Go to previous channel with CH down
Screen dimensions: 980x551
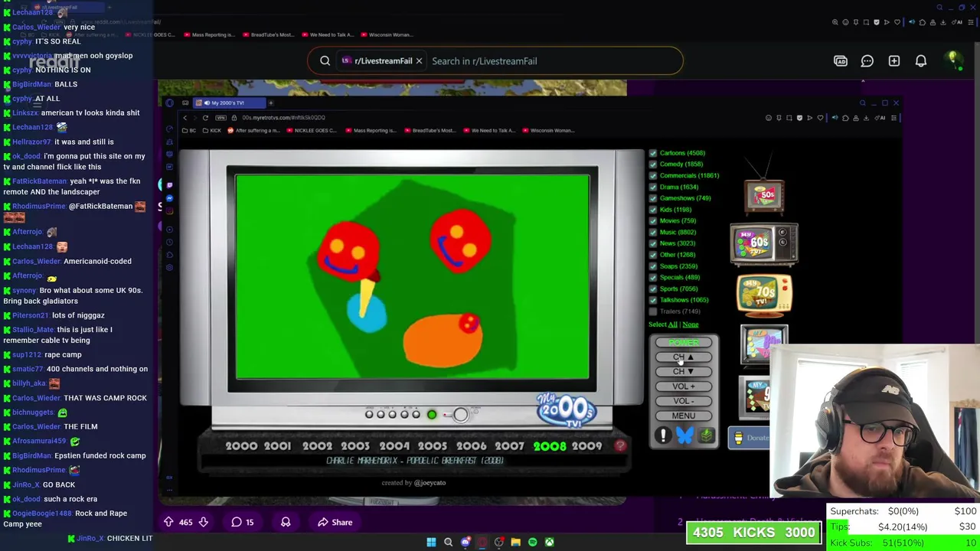tap(684, 372)
